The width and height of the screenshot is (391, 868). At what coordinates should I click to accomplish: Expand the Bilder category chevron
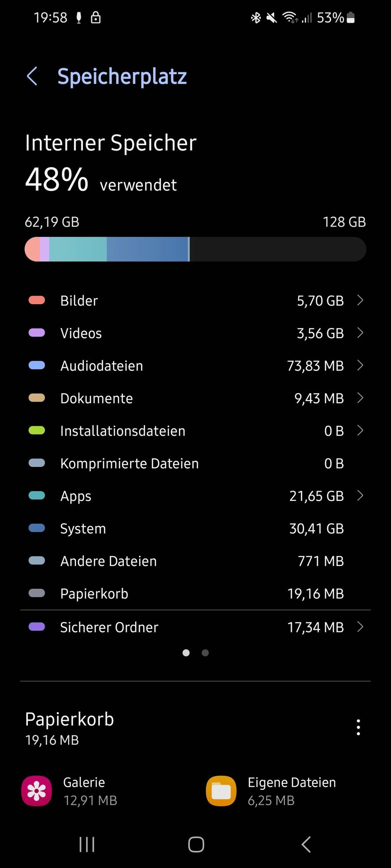(x=360, y=300)
